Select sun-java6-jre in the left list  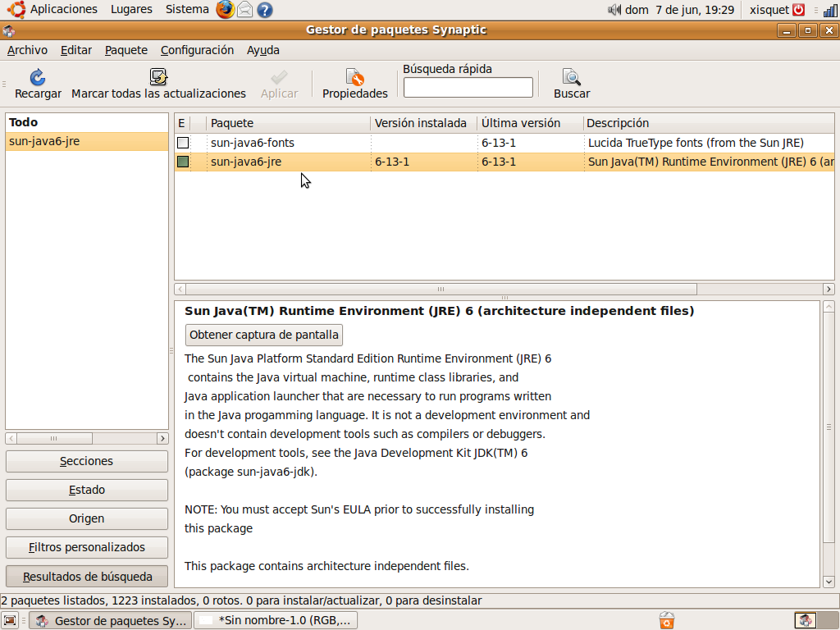(x=87, y=141)
